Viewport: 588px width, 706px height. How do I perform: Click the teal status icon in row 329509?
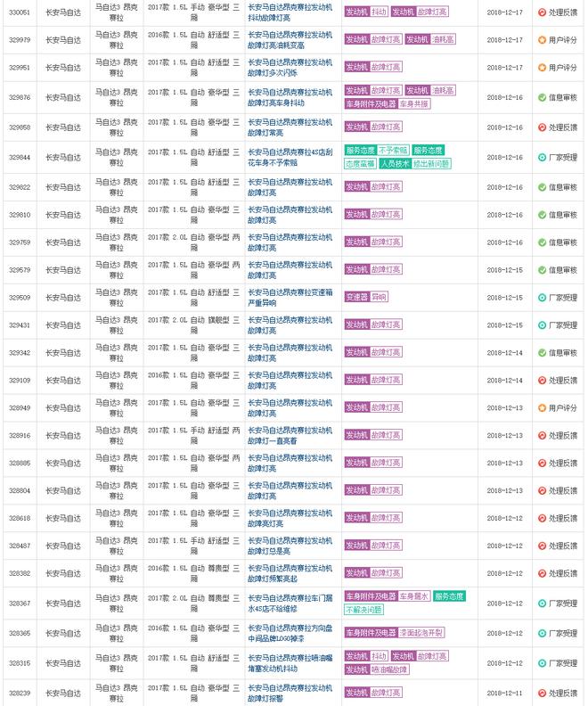(542, 298)
